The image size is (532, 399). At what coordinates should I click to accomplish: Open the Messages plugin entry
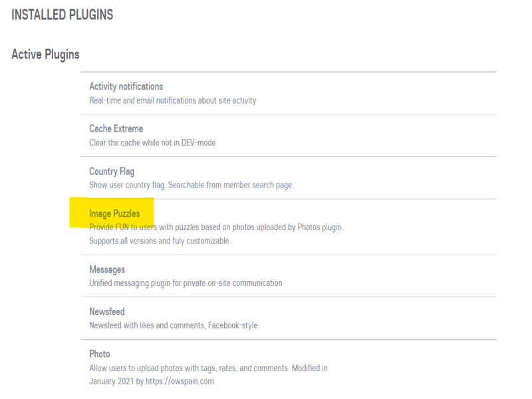click(x=107, y=269)
